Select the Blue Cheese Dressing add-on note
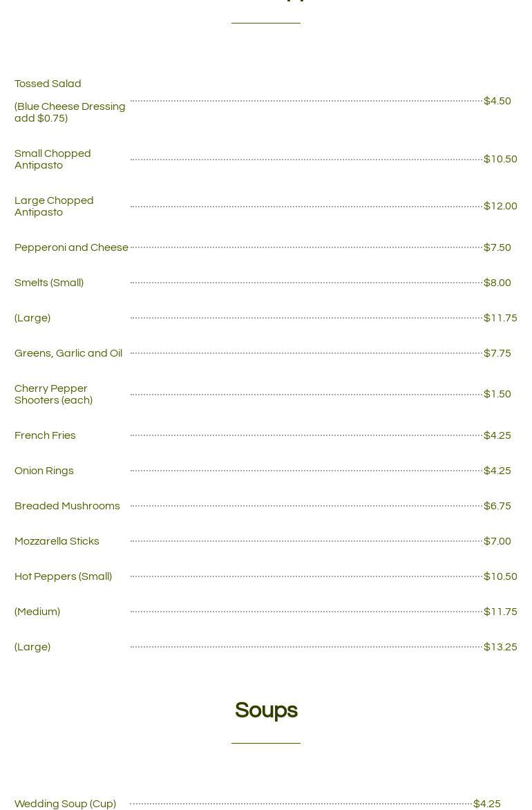 [70, 112]
